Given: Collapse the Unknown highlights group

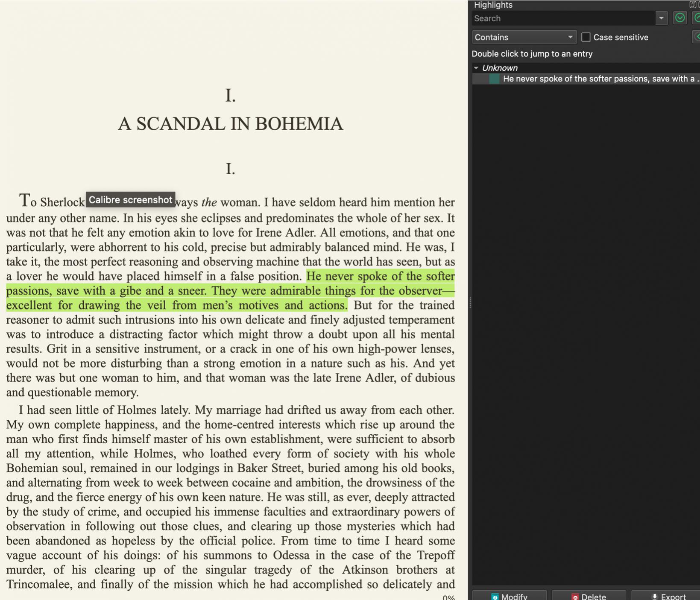Looking at the screenshot, I should pos(476,68).
